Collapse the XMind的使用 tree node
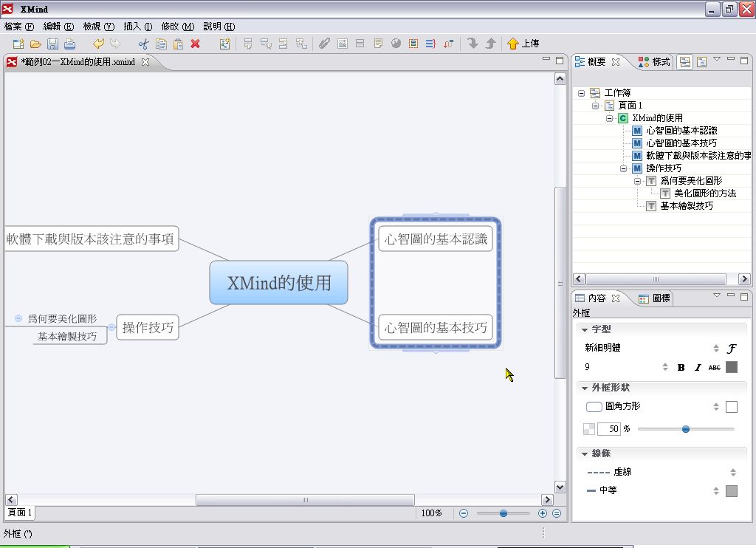Screen dimensions: 756x548 coord(609,118)
